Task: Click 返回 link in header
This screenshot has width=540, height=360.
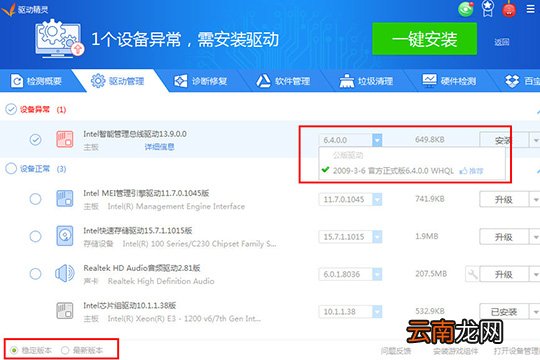Action: click(502, 42)
